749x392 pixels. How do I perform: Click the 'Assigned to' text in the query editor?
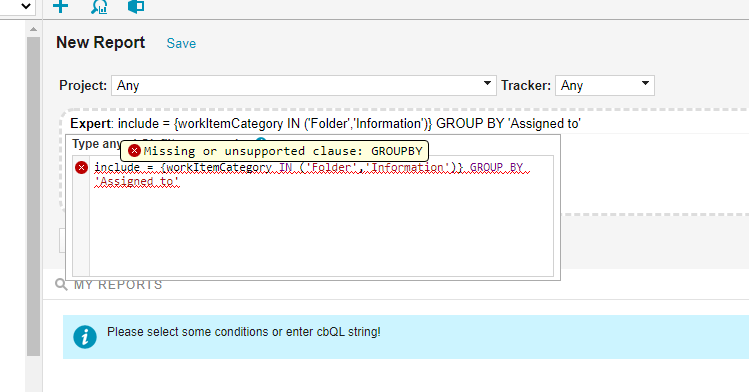pyautogui.click(x=137, y=181)
